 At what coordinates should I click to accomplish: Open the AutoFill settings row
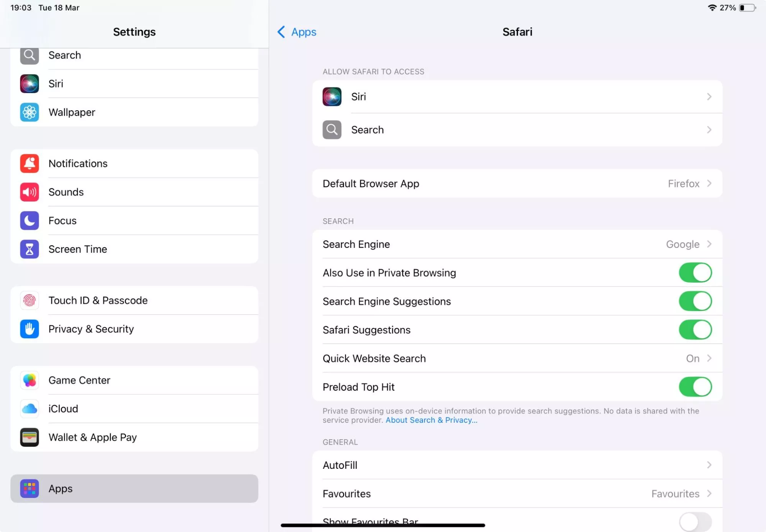[517, 465]
